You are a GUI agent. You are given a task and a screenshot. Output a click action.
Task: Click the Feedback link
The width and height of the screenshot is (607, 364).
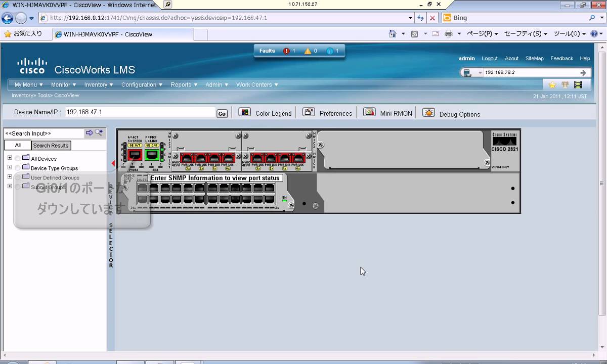point(561,59)
